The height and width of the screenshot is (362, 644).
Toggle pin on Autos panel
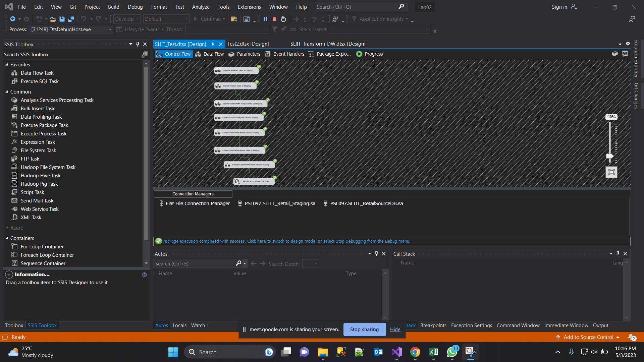(x=376, y=254)
